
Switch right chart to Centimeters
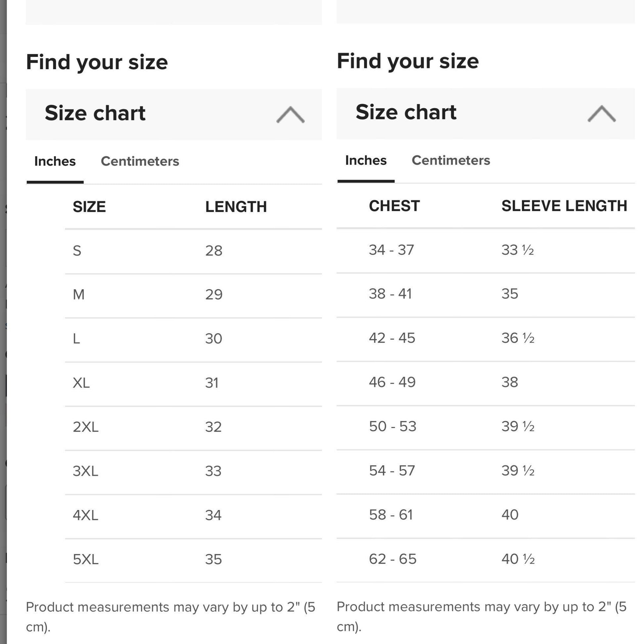(x=451, y=160)
